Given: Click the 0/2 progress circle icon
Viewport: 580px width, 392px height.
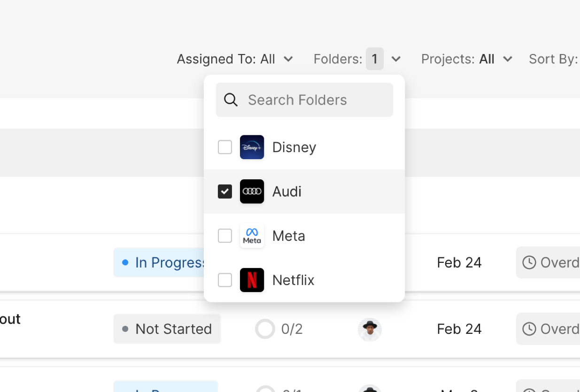Looking at the screenshot, I should pyautogui.click(x=265, y=329).
